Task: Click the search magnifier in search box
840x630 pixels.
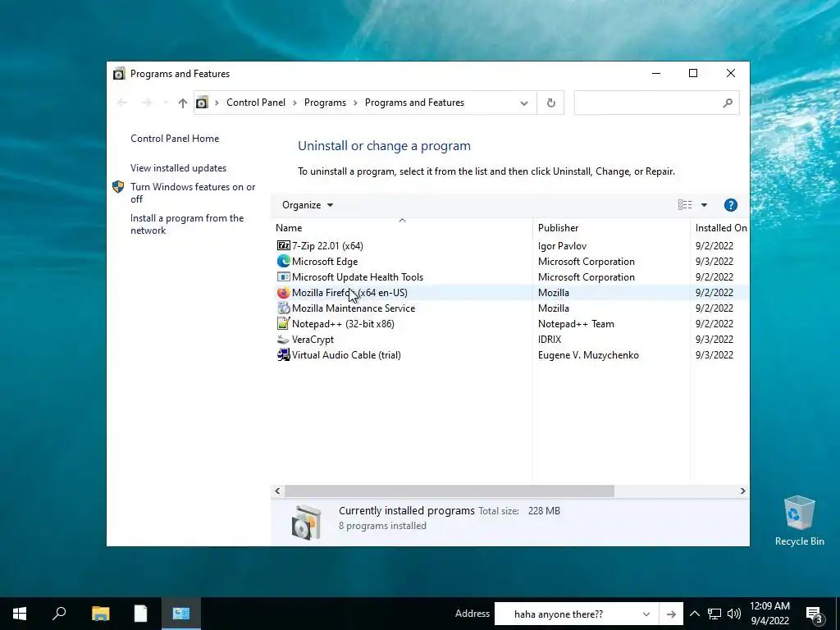Action: click(x=728, y=103)
